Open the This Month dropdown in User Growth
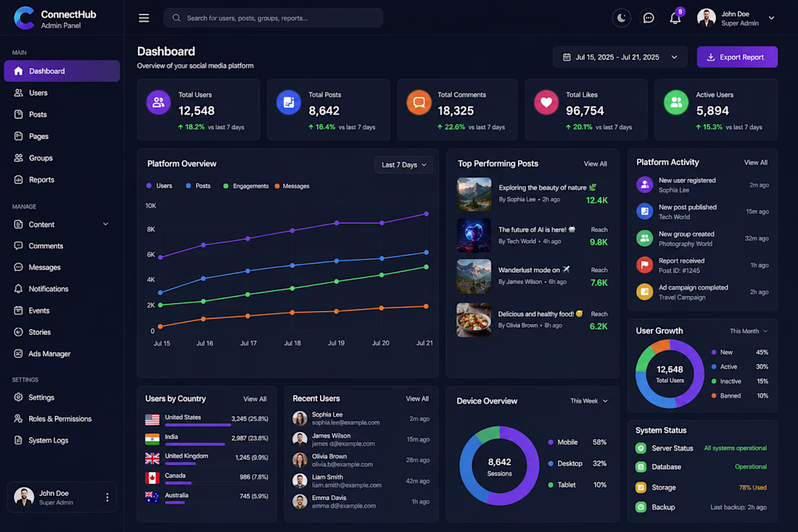 (749, 331)
